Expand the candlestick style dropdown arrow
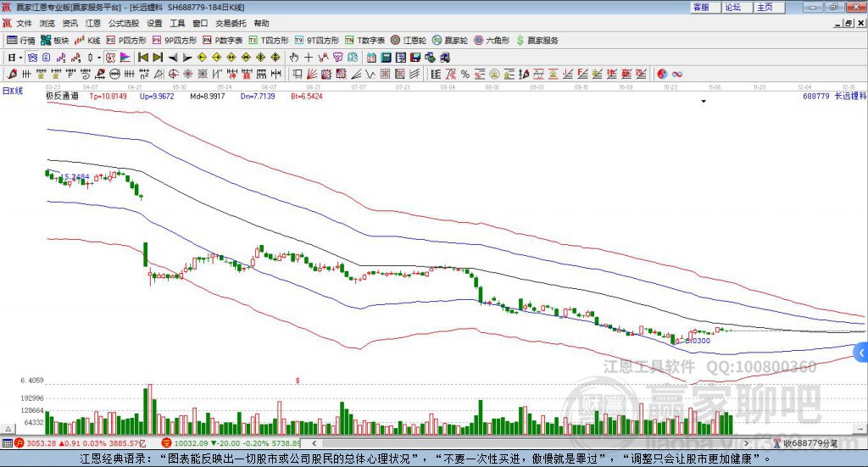The width and height of the screenshot is (868, 467). click(99, 58)
